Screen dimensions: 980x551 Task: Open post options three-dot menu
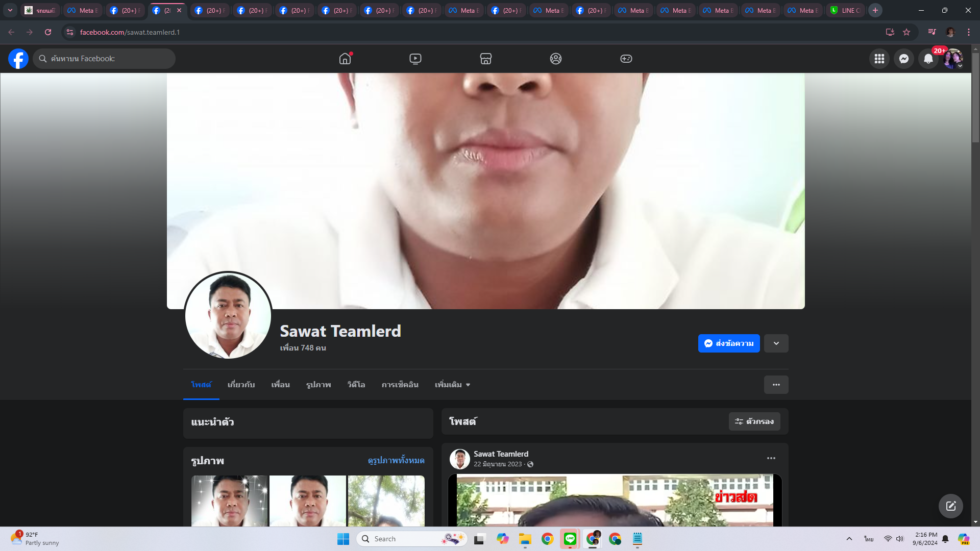coord(771,458)
